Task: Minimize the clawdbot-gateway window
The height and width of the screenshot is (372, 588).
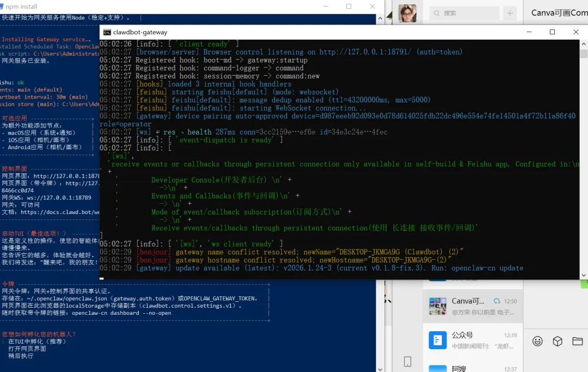Action: 529,32
